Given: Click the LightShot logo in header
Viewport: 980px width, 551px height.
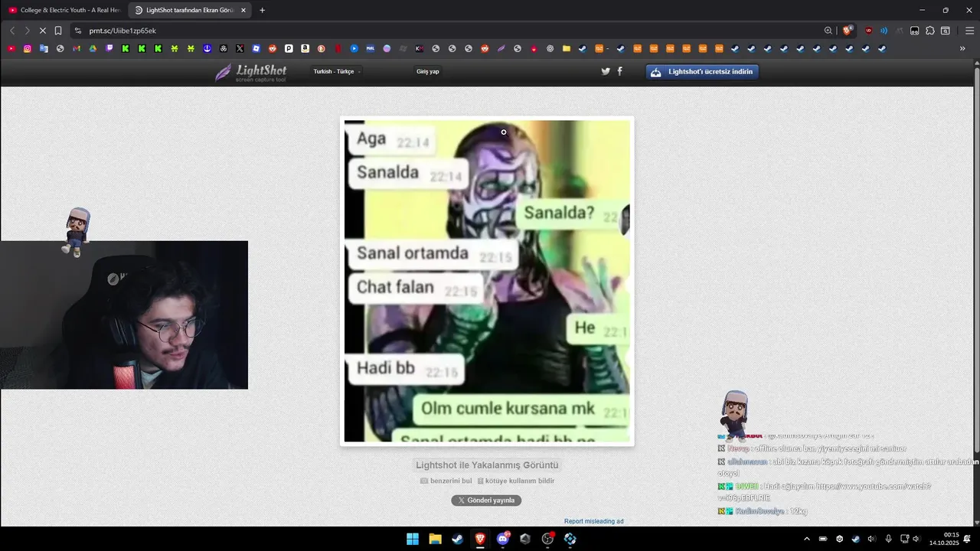Looking at the screenshot, I should coord(251,73).
